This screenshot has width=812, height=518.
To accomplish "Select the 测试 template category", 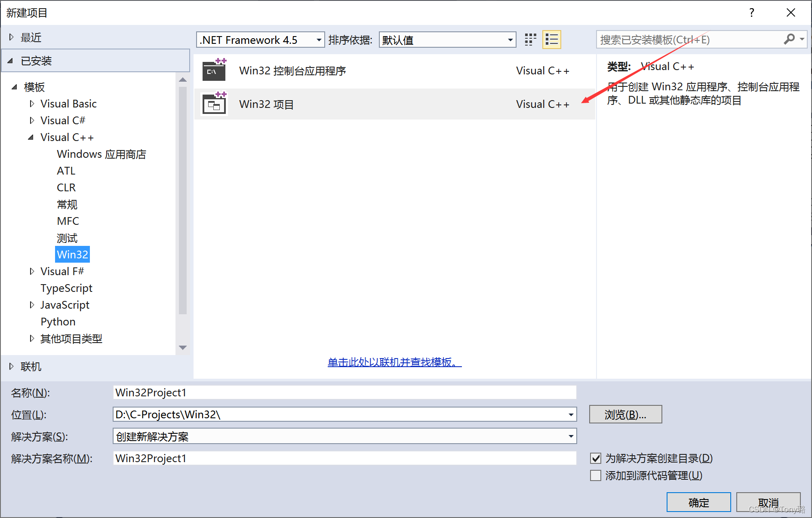I will [x=67, y=238].
